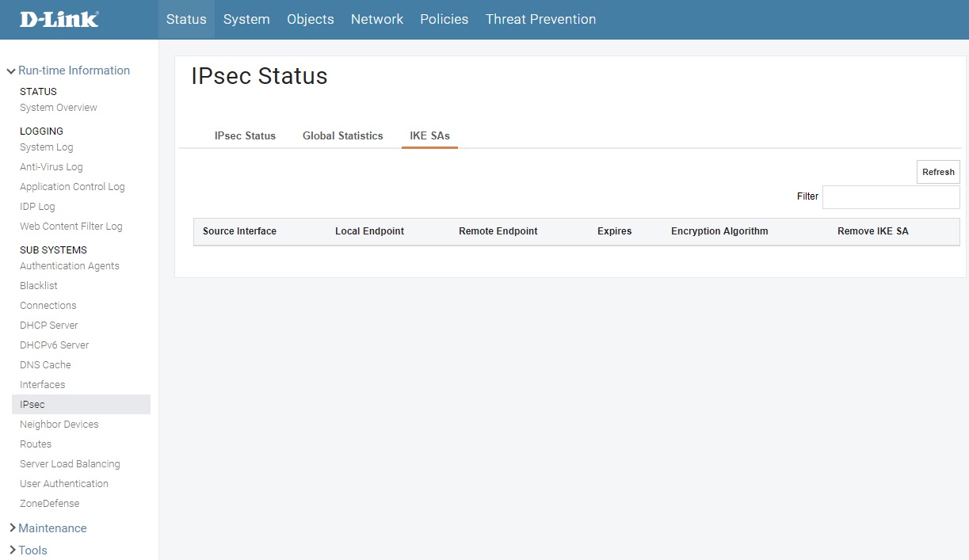Open the Policies top menu
969x560 pixels.
click(x=444, y=19)
